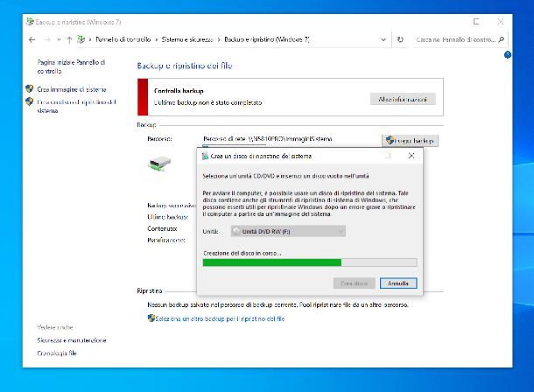Click the Backup window title bar icon
The height and width of the screenshot is (392, 534).
click(31, 21)
